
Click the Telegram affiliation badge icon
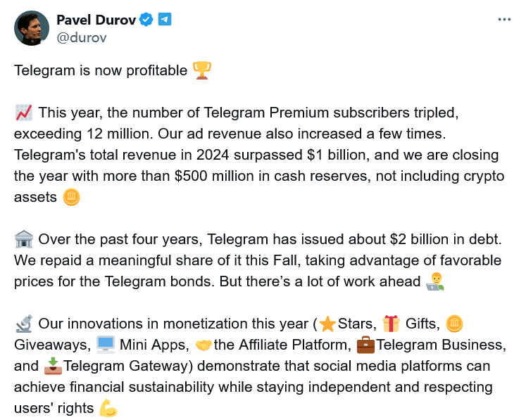[164, 19]
